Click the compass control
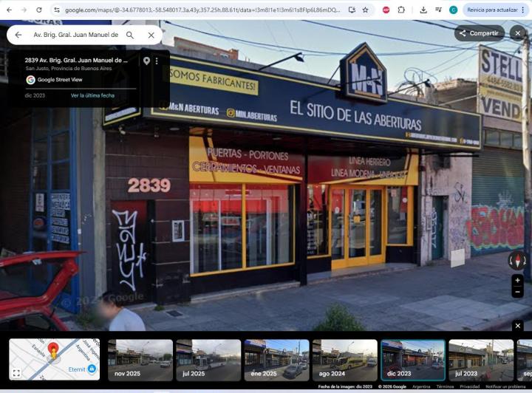Image resolution: width=532 pixels, height=393 pixels. tap(517, 261)
